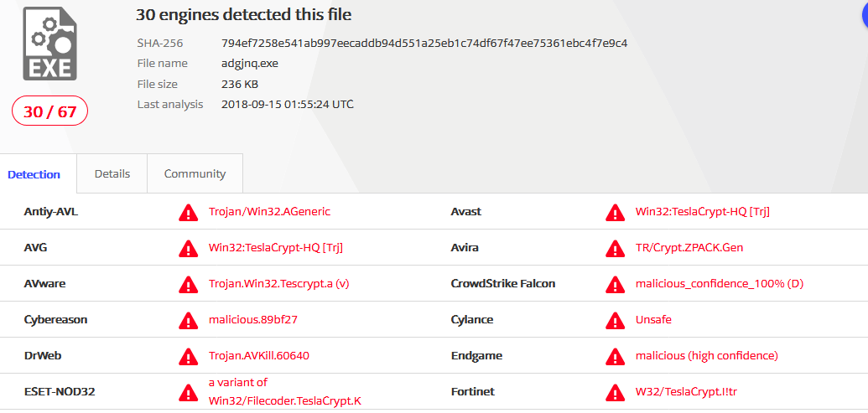Click the warning icon for CrowdStrike Falcon

[x=615, y=284]
